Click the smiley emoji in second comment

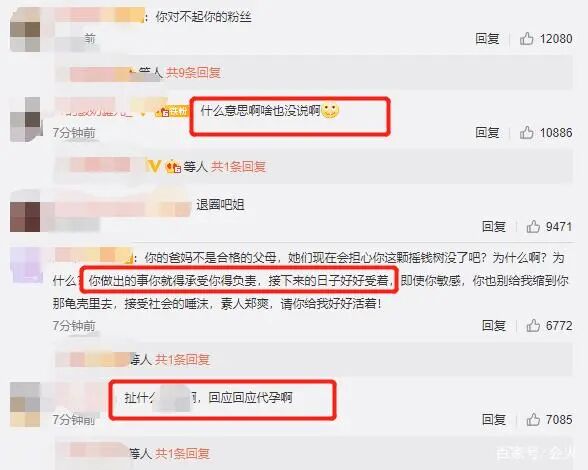tap(330, 110)
